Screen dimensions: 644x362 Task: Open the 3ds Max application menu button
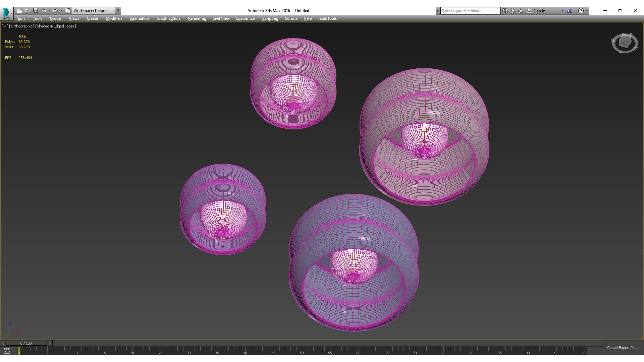coord(7,13)
